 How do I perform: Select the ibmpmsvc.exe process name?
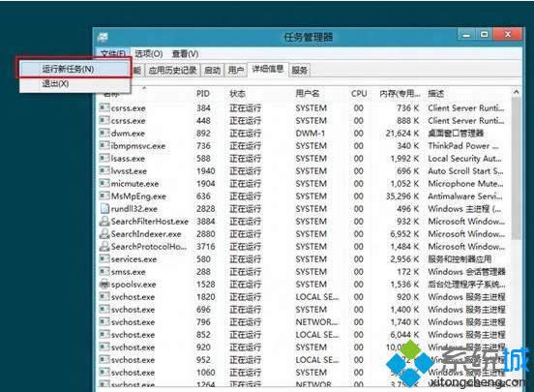(138, 146)
